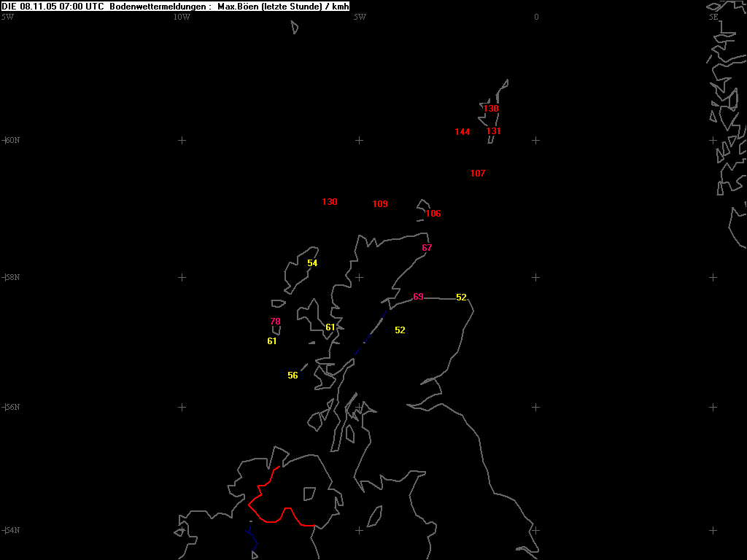
Task: Select the 0 longitude label
Action: pos(536,17)
